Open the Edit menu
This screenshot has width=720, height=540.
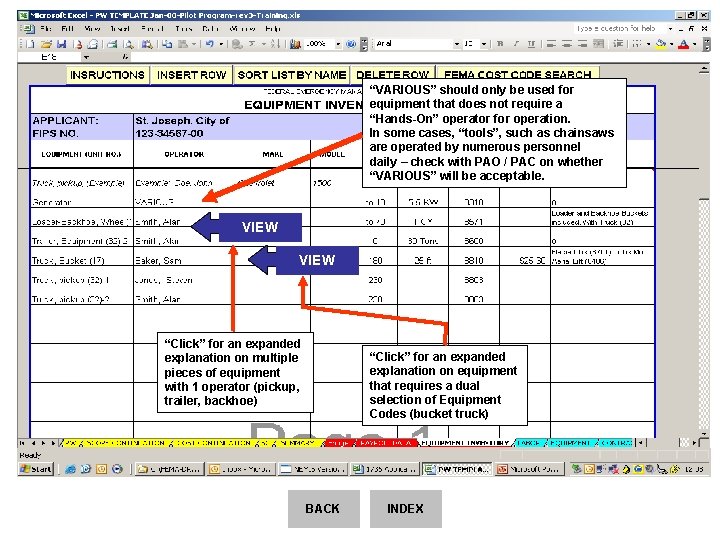pyautogui.click(x=68, y=28)
